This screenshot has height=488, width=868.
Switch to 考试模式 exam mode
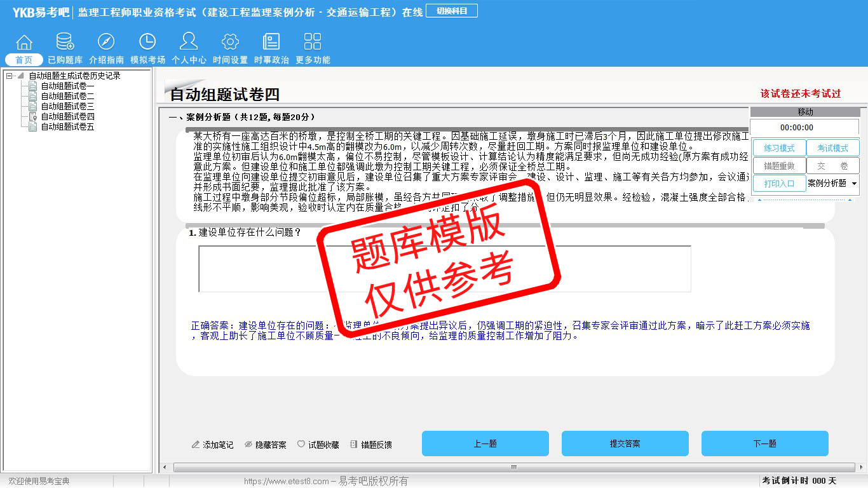pos(832,148)
